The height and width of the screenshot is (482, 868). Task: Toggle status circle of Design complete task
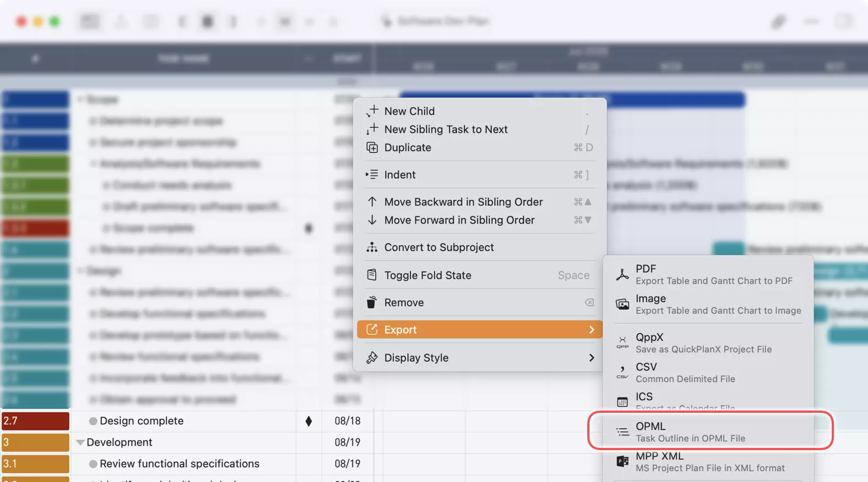(93, 421)
